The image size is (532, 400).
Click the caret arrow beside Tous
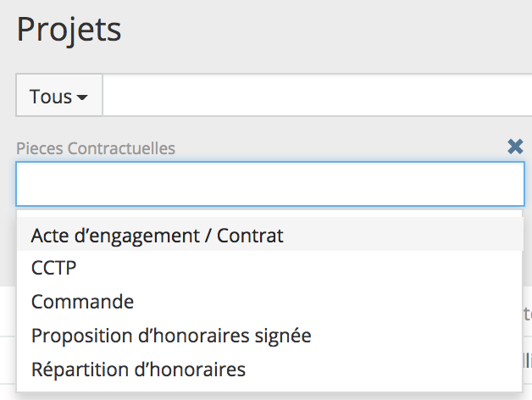click(x=82, y=97)
